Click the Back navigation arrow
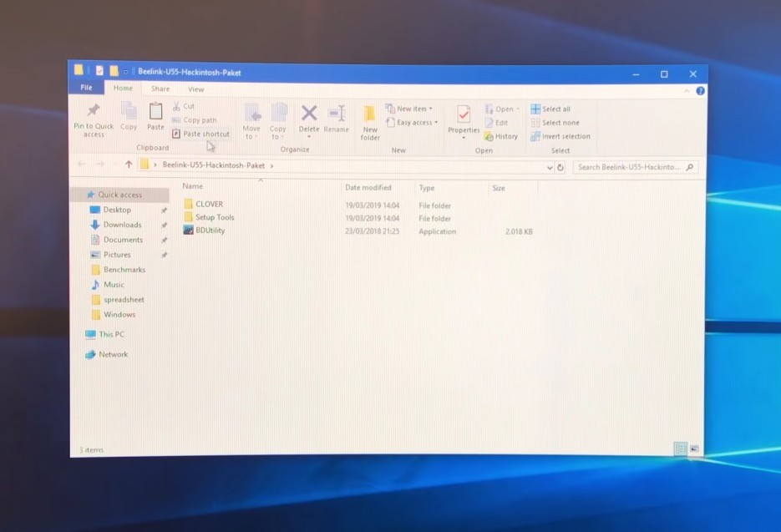This screenshot has height=532, width=781. [x=82, y=164]
